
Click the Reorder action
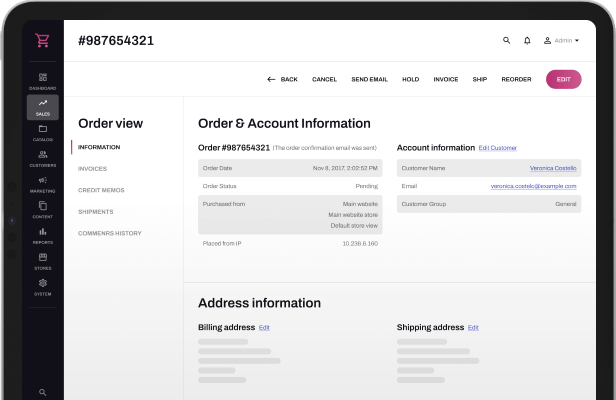516,79
